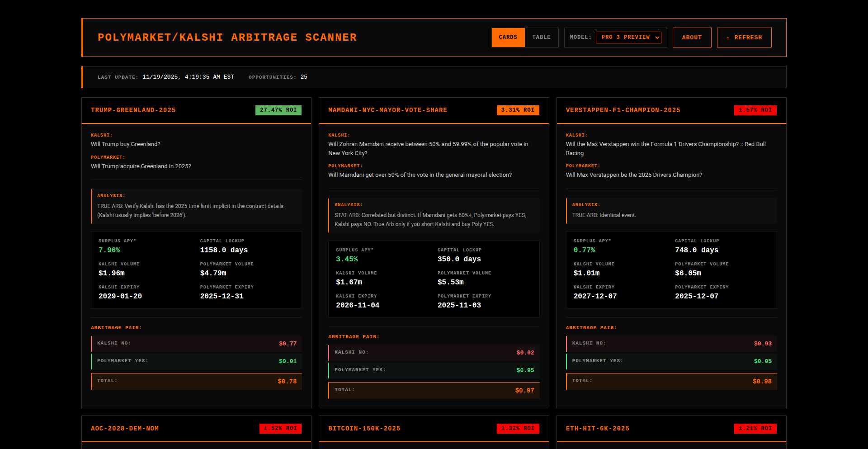This screenshot has height=449, width=868.
Task: Click the About button
Action: pos(691,38)
